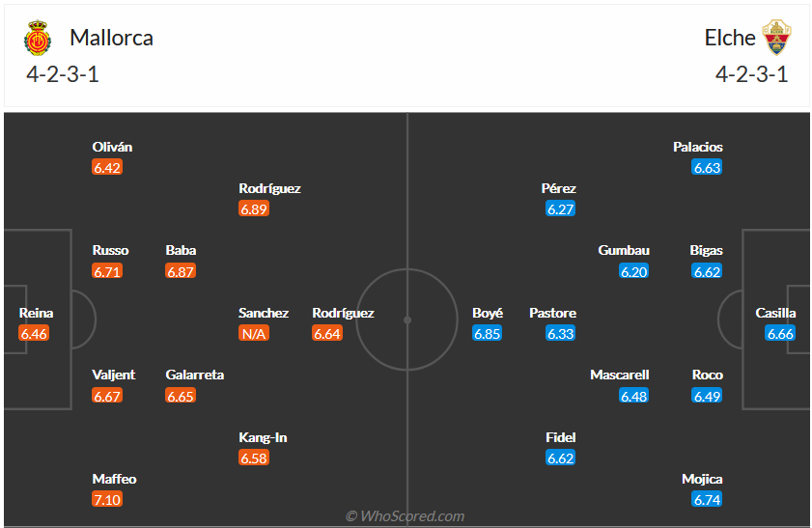The width and height of the screenshot is (812, 528).
Task: Open Boyé's player name
Action: click(x=488, y=313)
